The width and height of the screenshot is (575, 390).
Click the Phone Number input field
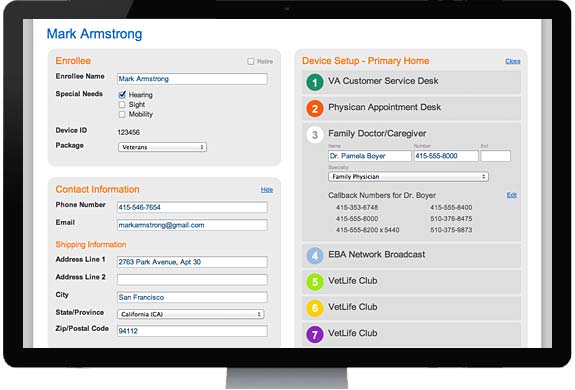[x=192, y=207]
